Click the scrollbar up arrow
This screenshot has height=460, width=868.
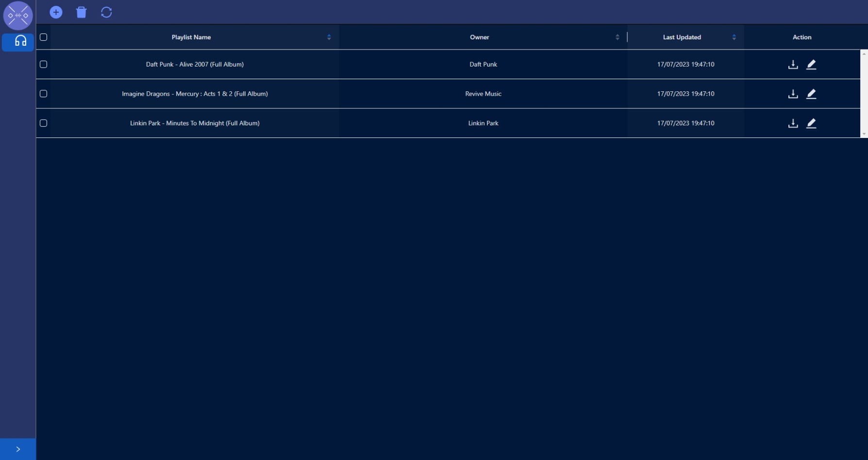[x=864, y=53]
